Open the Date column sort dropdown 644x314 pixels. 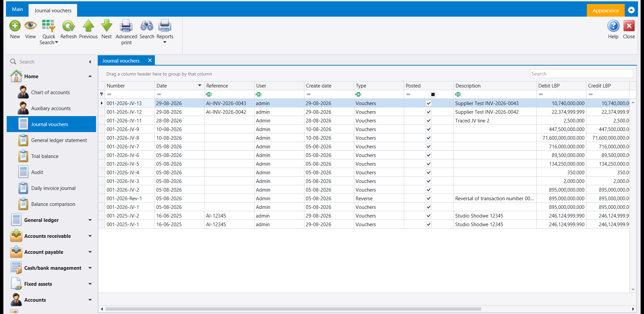point(200,85)
